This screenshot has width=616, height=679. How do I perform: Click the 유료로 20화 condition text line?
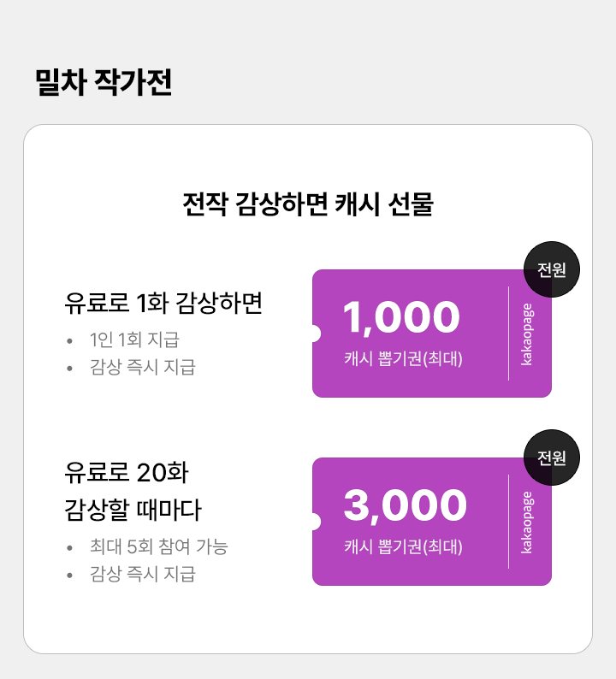click(127, 472)
